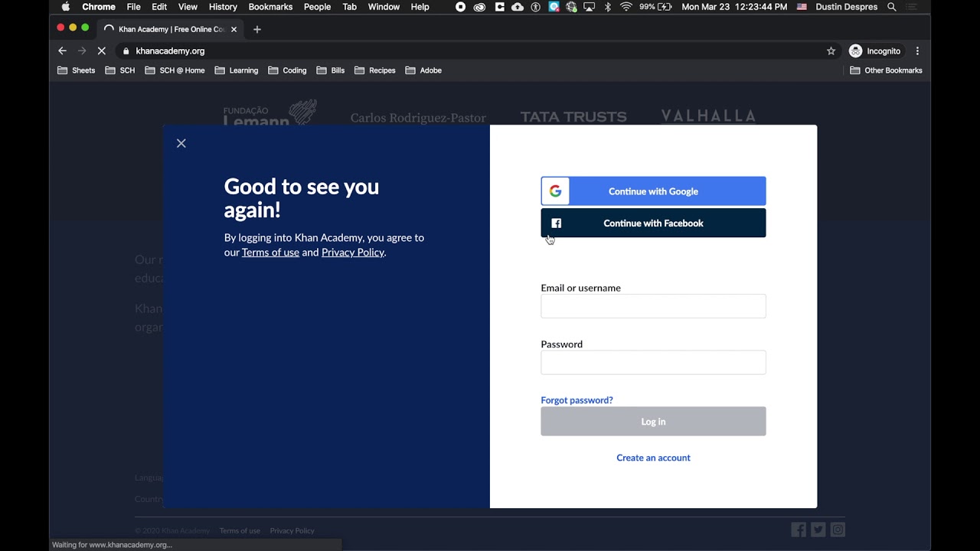Viewport: 980px width, 551px height.
Task: Go back with the browser back arrow
Action: 63,51
